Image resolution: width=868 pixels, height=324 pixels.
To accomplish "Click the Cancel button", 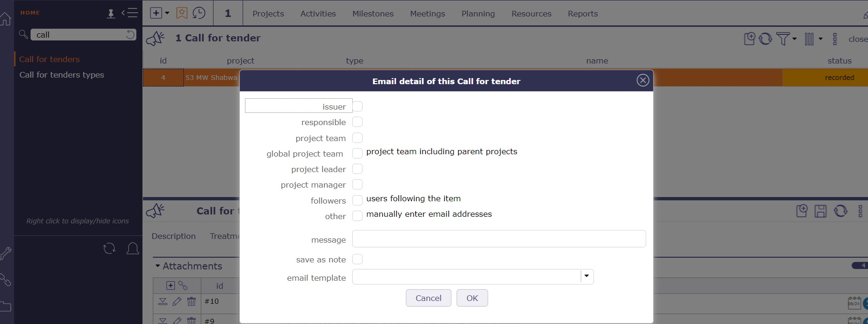I will tap(428, 298).
